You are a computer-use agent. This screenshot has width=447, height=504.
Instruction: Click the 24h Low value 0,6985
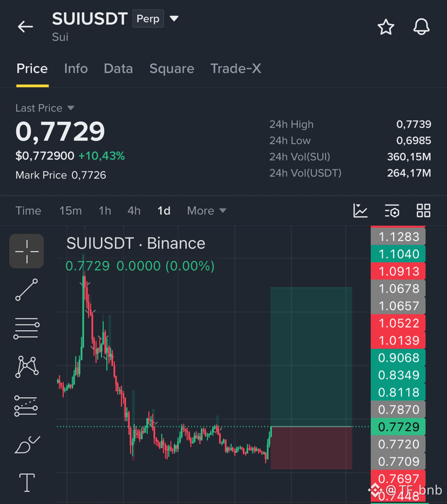point(414,140)
